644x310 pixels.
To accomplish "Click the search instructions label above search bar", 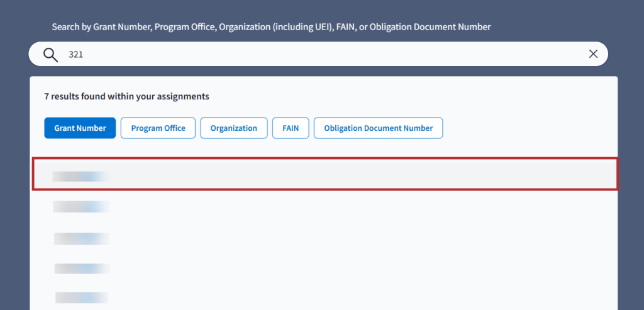I will click(270, 27).
